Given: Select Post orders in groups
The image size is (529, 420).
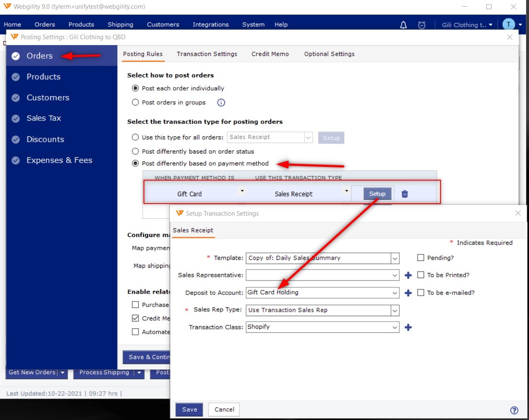Looking at the screenshot, I should [x=135, y=103].
